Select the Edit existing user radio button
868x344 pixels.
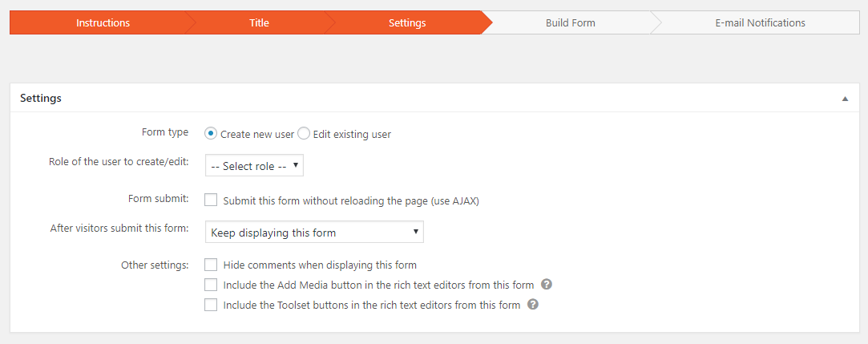coord(303,133)
